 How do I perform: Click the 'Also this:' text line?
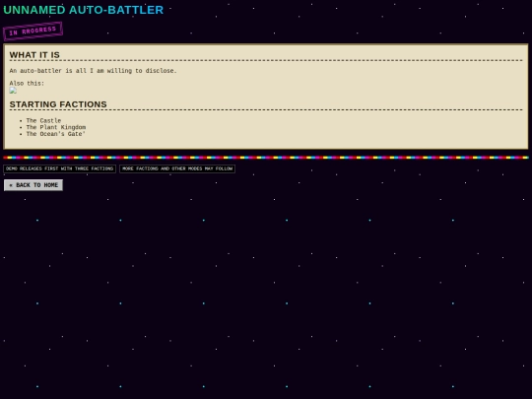click(x=27, y=83)
